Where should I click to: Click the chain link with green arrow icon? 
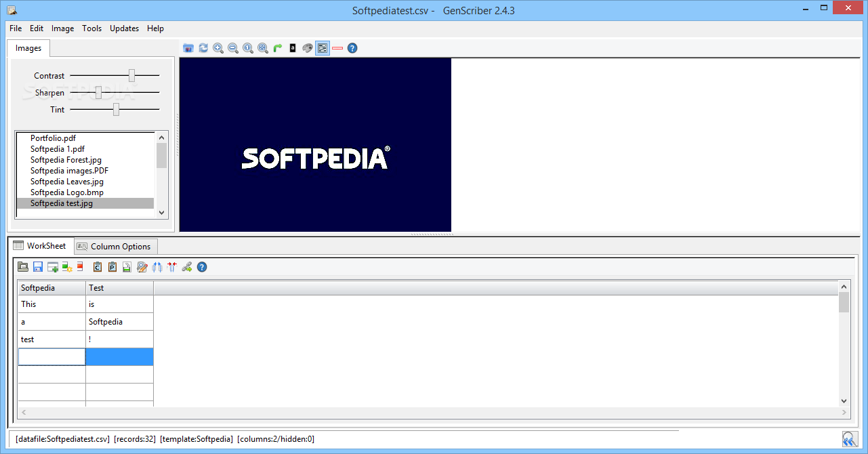coord(187,267)
